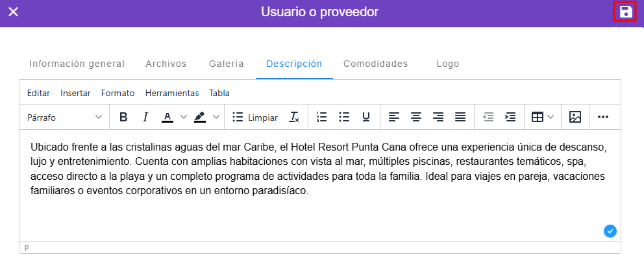This screenshot has width=644, height=272.
Task: Decrease paragraph indent
Action: [488, 117]
